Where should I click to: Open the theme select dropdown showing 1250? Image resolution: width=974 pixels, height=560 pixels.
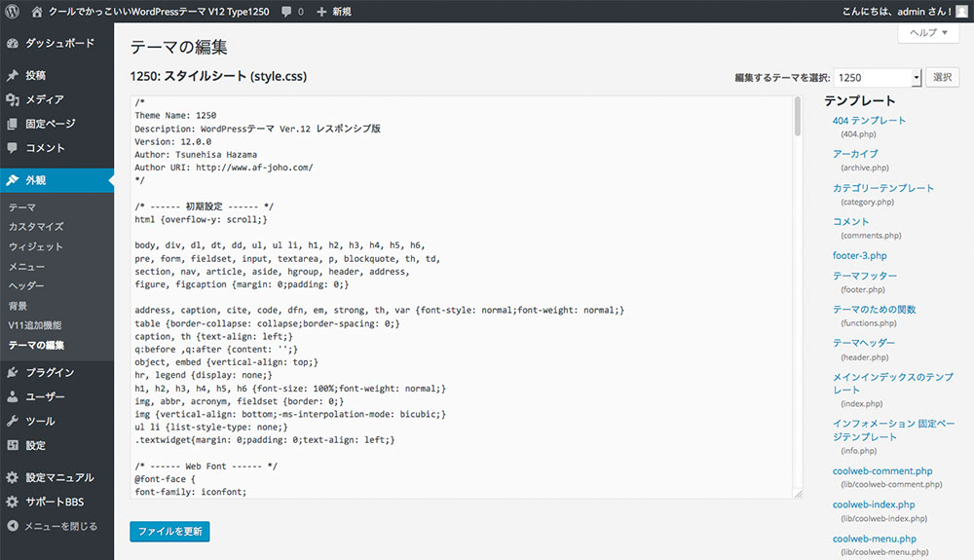tap(878, 78)
